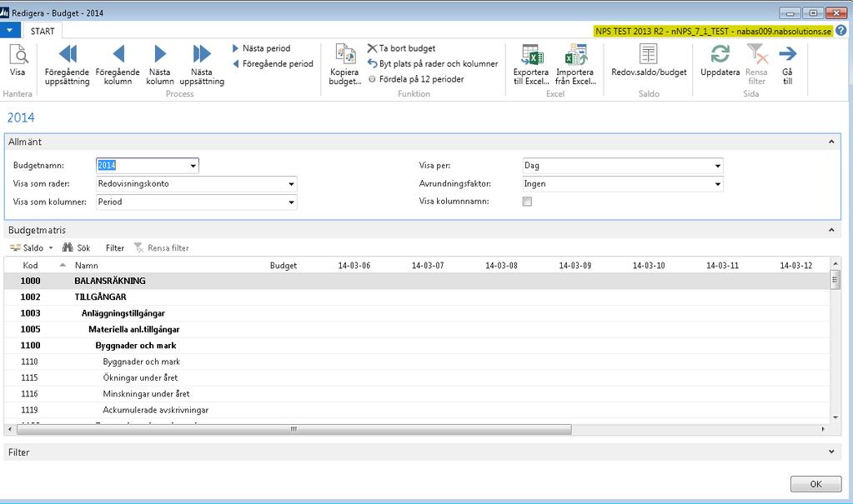
Task: Click the matrix vertical scroll down arrow
Action: pyautogui.click(x=835, y=417)
